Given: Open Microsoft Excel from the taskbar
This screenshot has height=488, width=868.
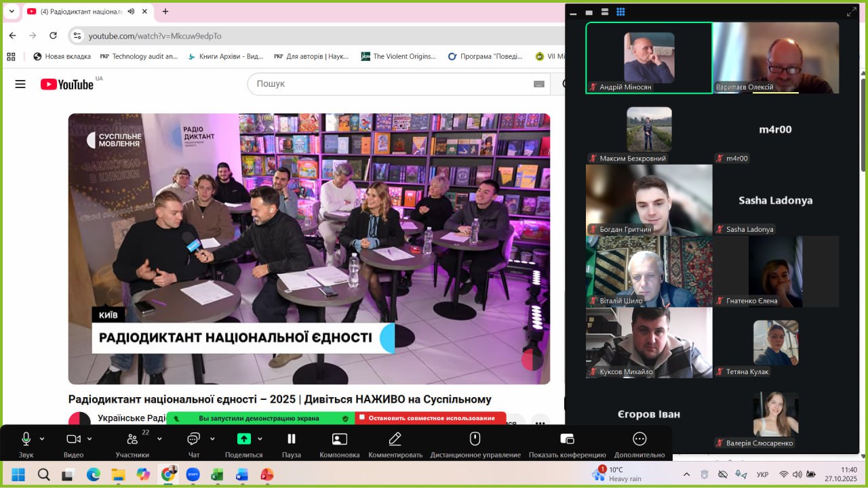Looking at the screenshot, I should (x=217, y=474).
